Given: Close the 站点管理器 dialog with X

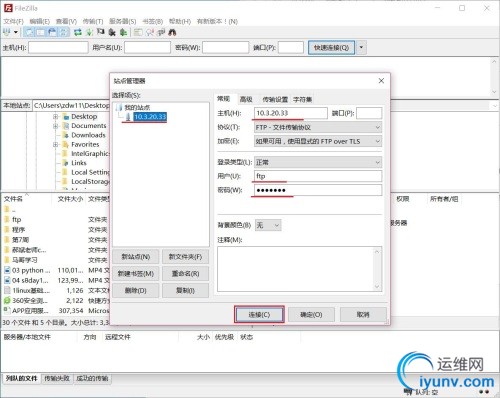Looking at the screenshot, I should pyautogui.click(x=381, y=81).
